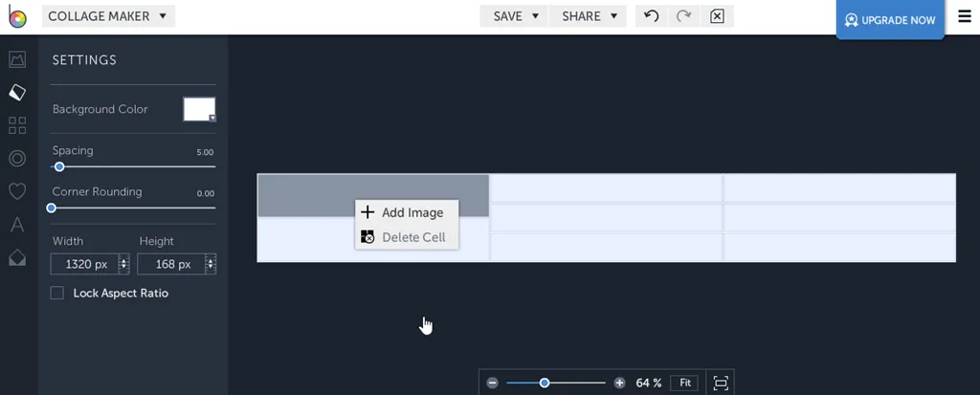Click the Height stepper arrows
Viewport: 980px width, 395px height.
point(210,264)
